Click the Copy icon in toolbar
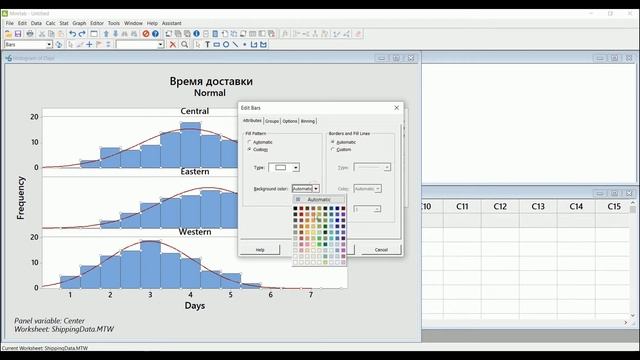 (x=51, y=34)
